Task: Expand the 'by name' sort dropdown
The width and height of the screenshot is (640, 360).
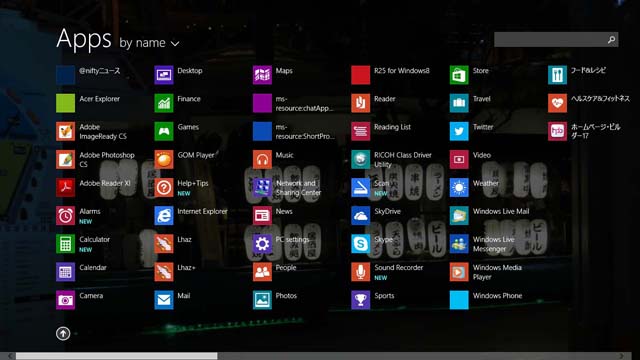Action: 149,43
